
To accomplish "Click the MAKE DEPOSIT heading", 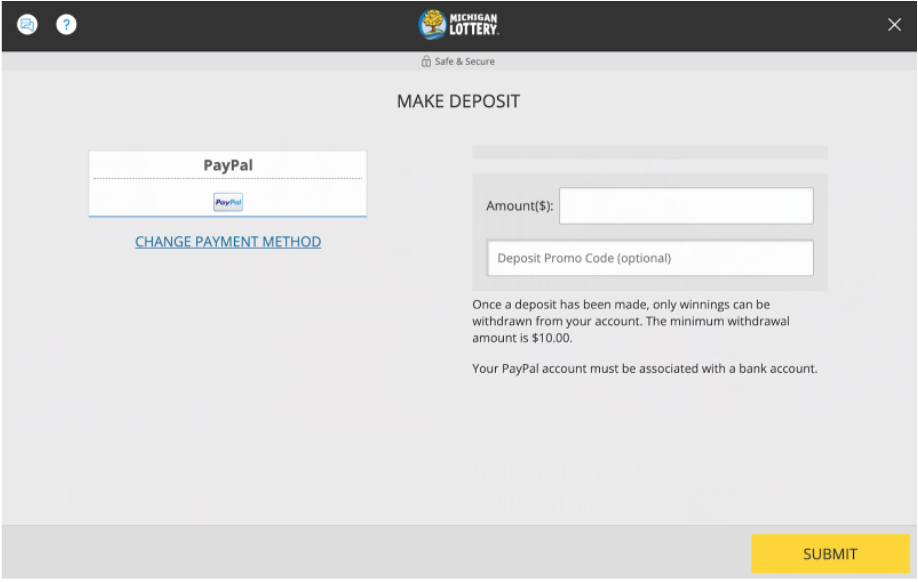I will click(x=457, y=100).
